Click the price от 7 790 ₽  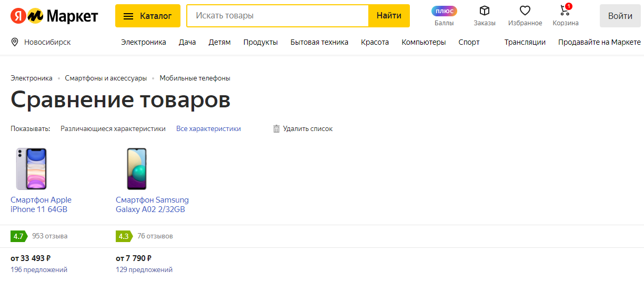[134, 258]
